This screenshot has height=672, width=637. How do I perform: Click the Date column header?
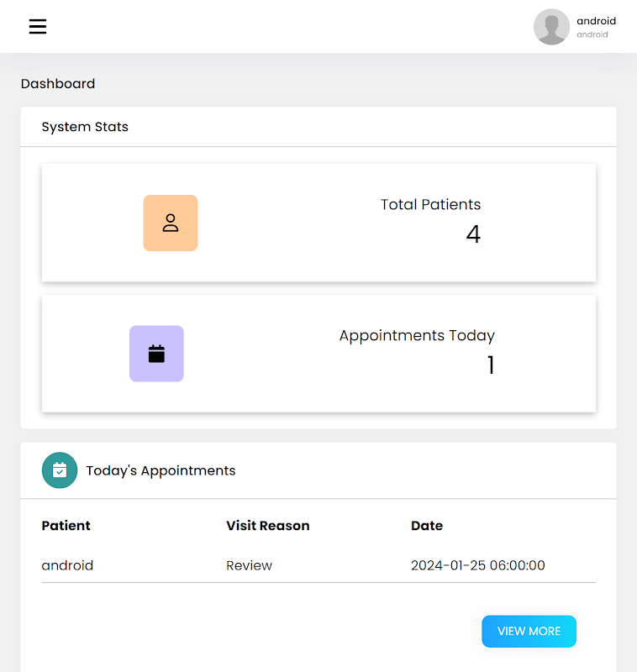pyautogui.click(x=427, y=526)
